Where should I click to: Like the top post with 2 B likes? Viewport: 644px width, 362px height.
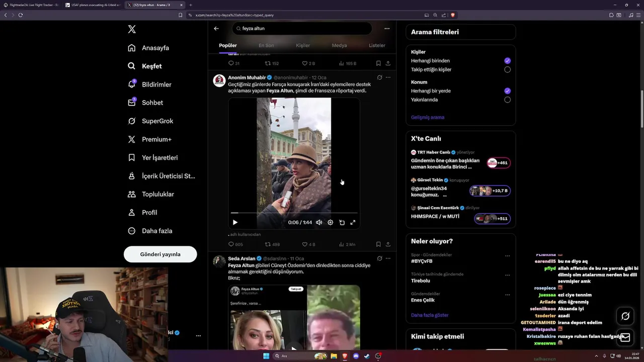click(x=308, y=63)
